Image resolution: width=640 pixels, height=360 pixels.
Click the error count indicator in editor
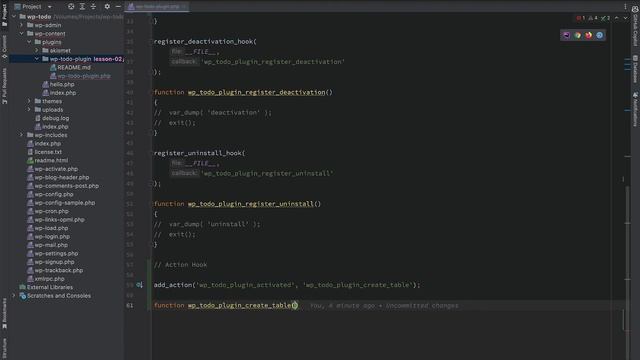coord(580,18)
